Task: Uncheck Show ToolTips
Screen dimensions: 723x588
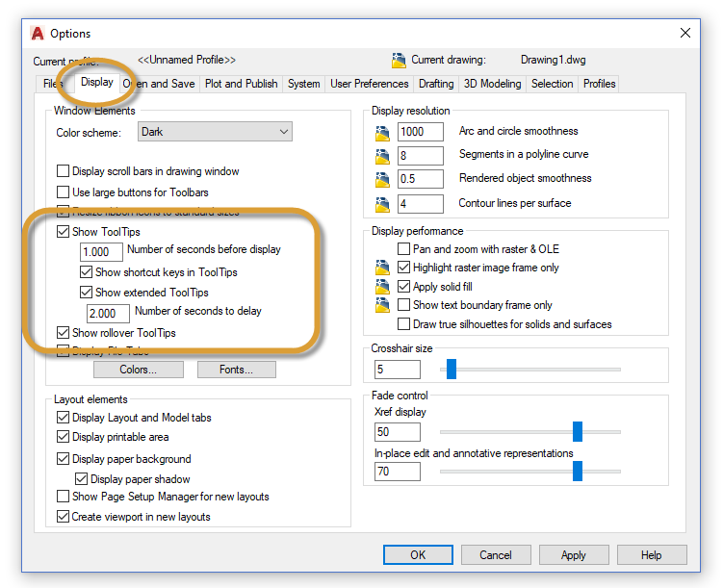Action: point(63,231)
